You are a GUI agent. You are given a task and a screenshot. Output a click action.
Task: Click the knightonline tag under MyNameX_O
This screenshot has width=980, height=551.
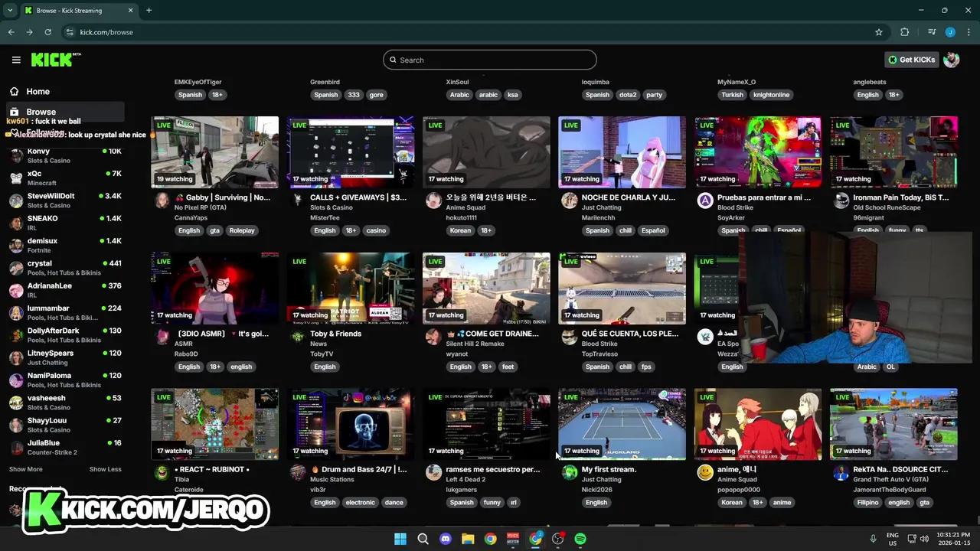(x=771, y=95)
